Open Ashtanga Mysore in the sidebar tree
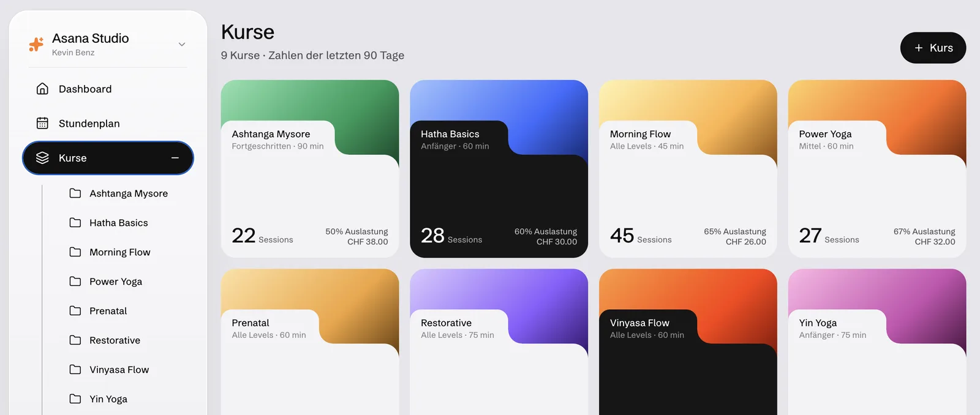This screenshot has height=415, width=980. click(127, 193)
